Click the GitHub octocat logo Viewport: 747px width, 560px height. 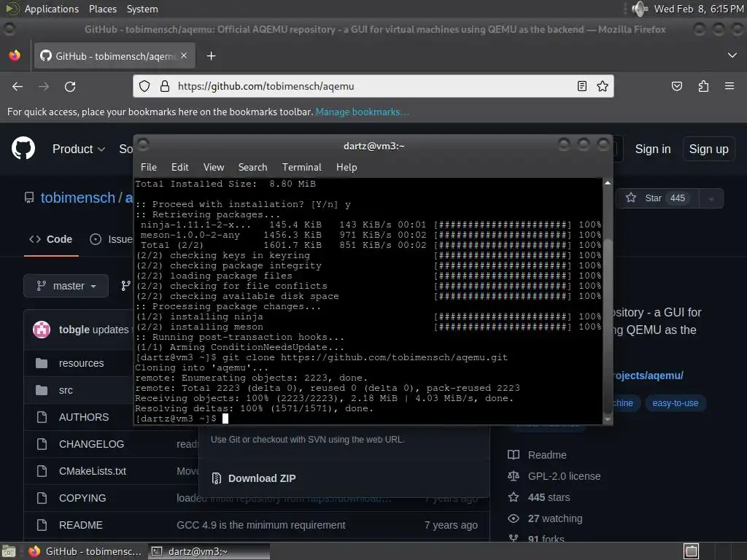[23, 148]
